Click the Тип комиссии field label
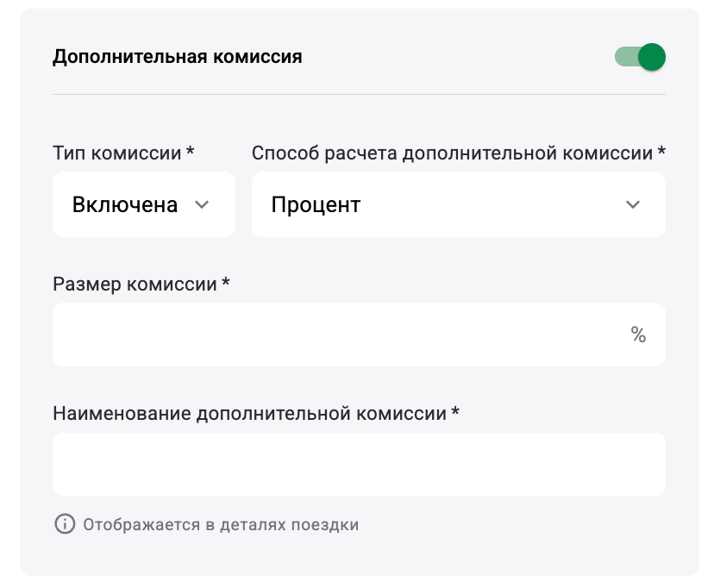This screenshot has width=714, height=588. [117, 153]
